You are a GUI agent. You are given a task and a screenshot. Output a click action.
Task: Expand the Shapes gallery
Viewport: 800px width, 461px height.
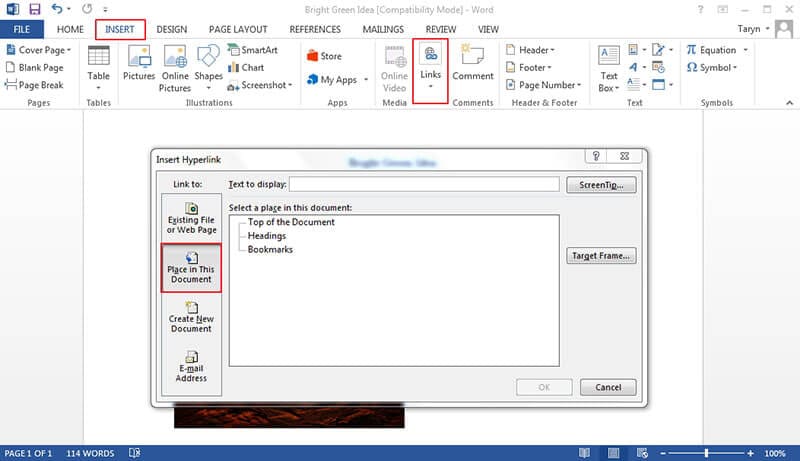tap(208, 69)
